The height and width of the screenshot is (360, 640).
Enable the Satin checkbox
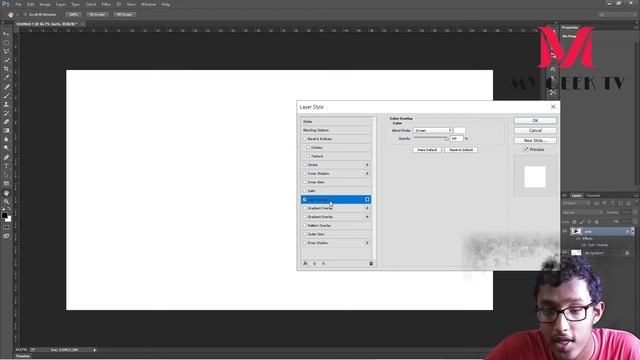point(304,191)
